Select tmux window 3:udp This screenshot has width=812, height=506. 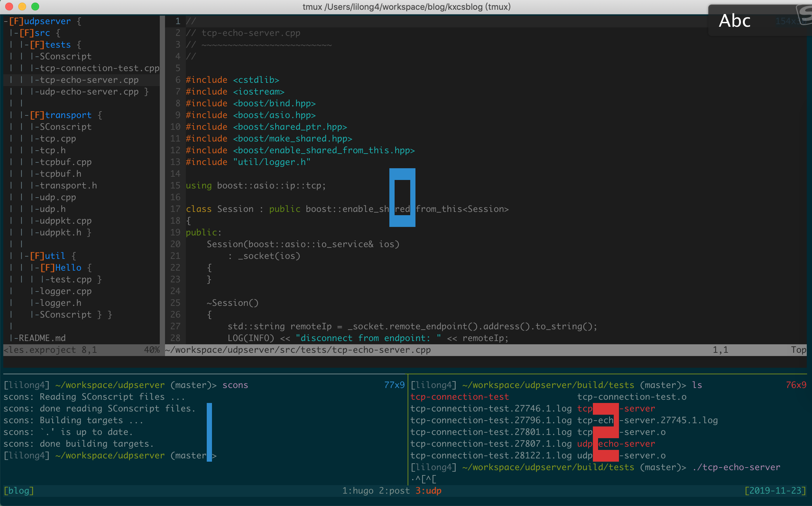tap(428, 491)
